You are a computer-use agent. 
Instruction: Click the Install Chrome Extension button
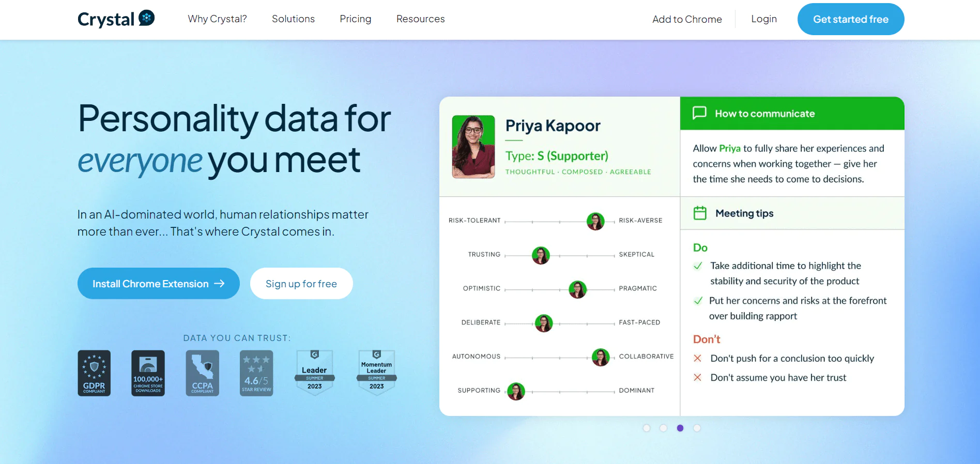click(158, 283)
